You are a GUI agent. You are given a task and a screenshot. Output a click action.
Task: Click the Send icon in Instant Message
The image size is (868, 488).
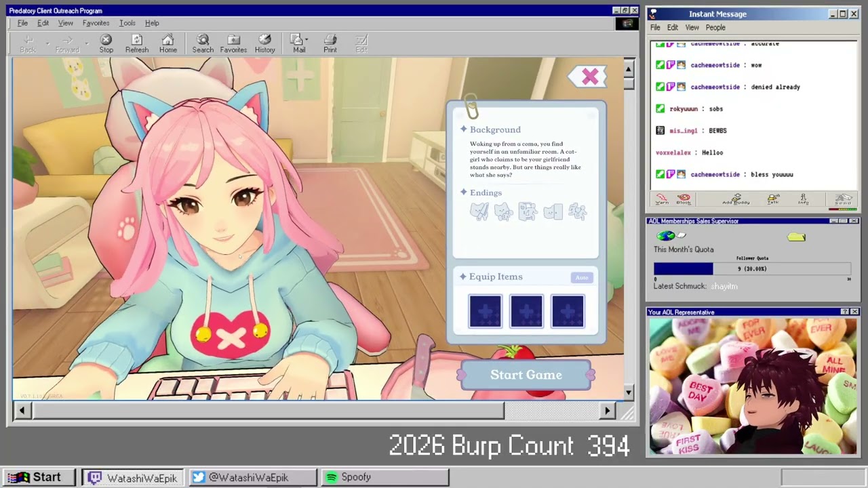pyautogui.click(x=843, y=199)
